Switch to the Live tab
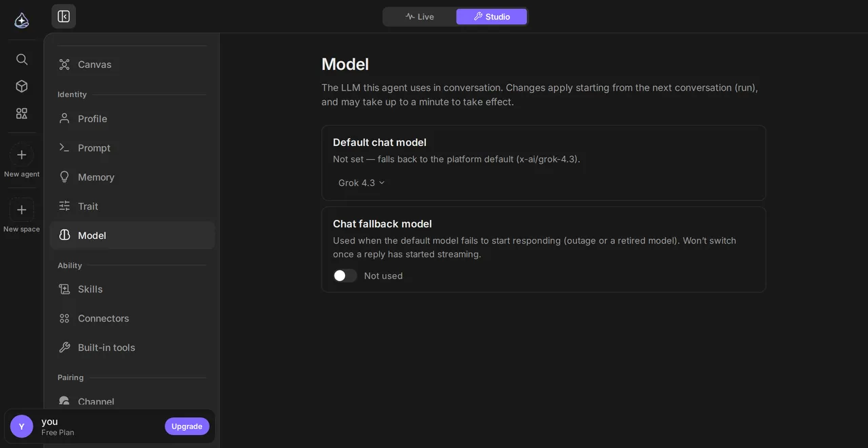 [420, 17]
